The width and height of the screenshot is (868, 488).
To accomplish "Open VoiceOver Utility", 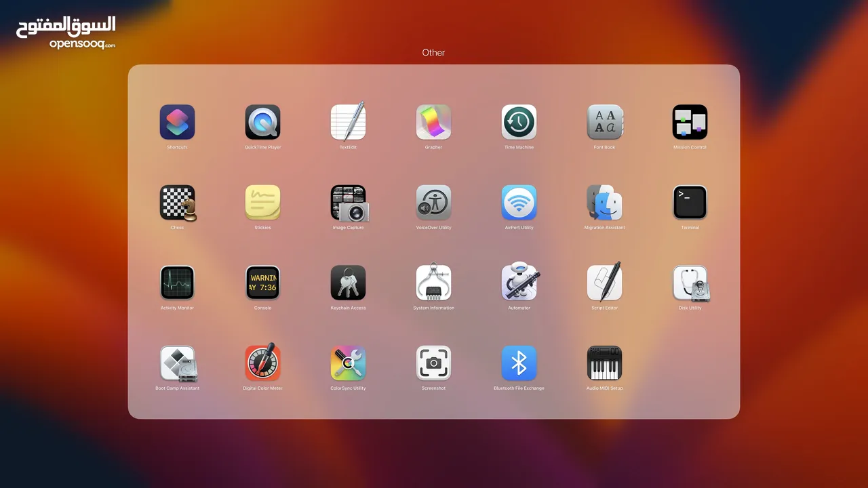I will (433, 203).
